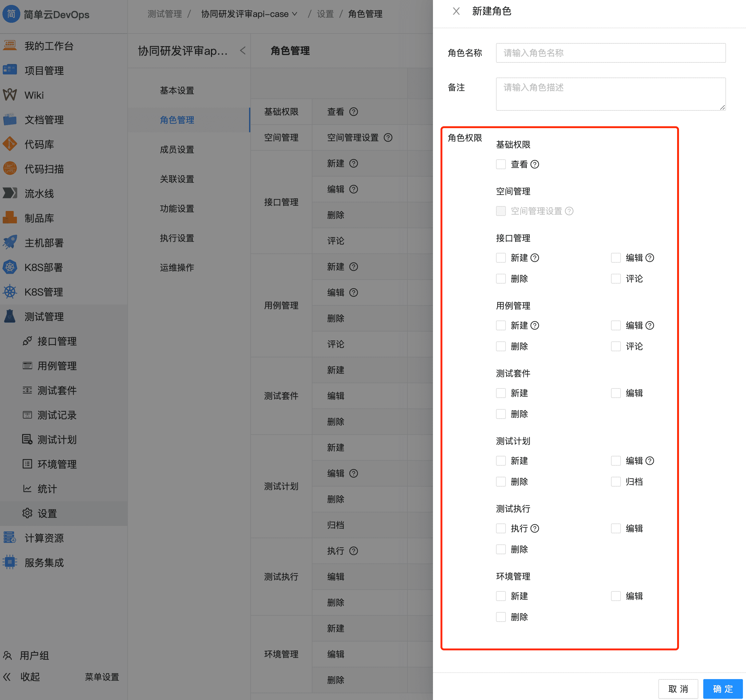Select 成员设置 in settings menu
The height and width of the screenshot is (700, 746).
tap(177, 149)
